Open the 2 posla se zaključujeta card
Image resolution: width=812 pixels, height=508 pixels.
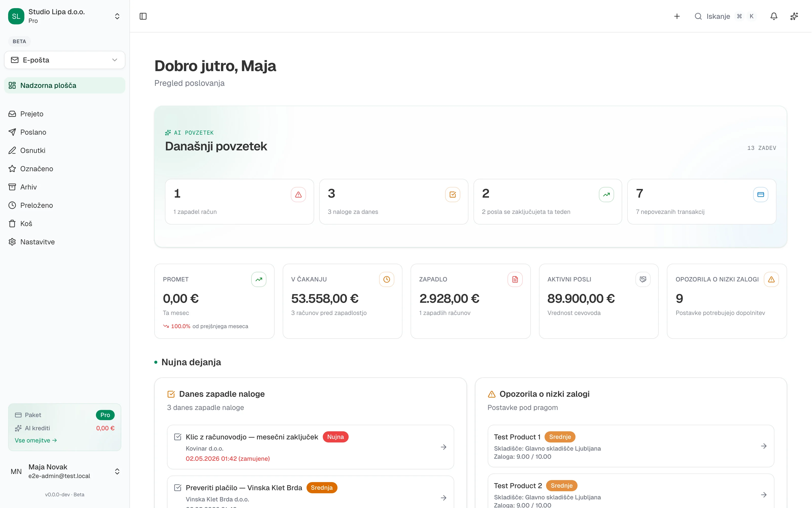pos(548,202)
